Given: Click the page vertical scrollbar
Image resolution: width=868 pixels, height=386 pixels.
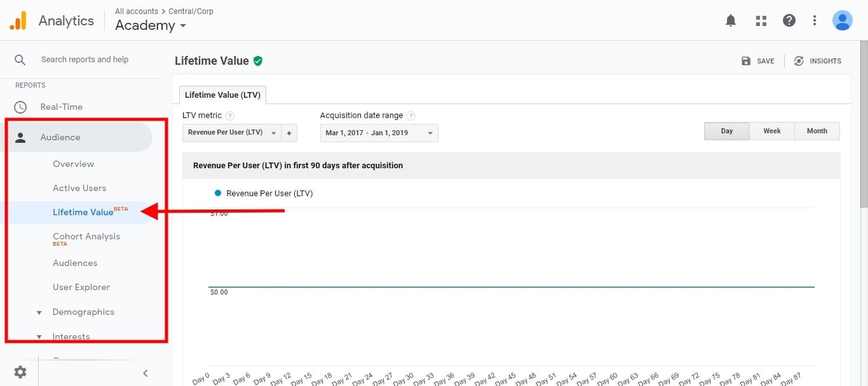Looking at the screenshot, I should point(863,127).
